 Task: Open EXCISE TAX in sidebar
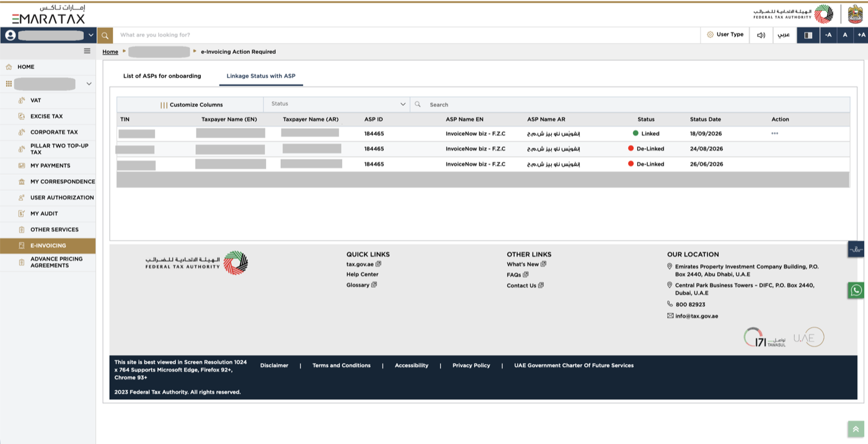48,117
